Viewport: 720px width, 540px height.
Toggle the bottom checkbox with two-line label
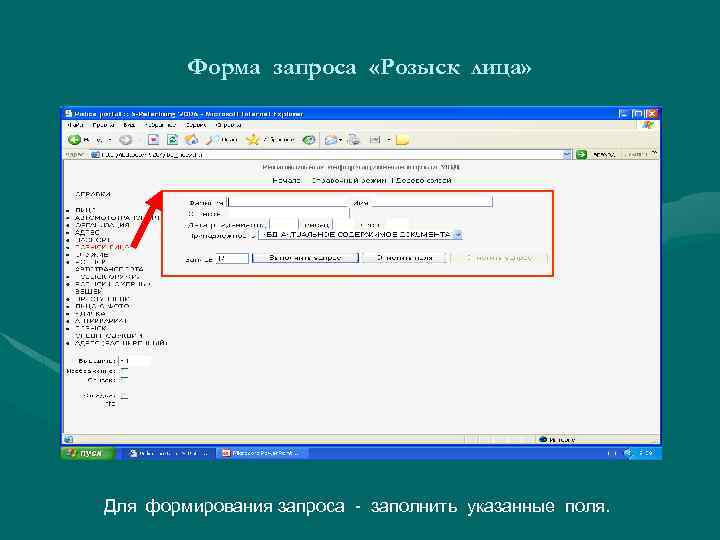[124, 396]
